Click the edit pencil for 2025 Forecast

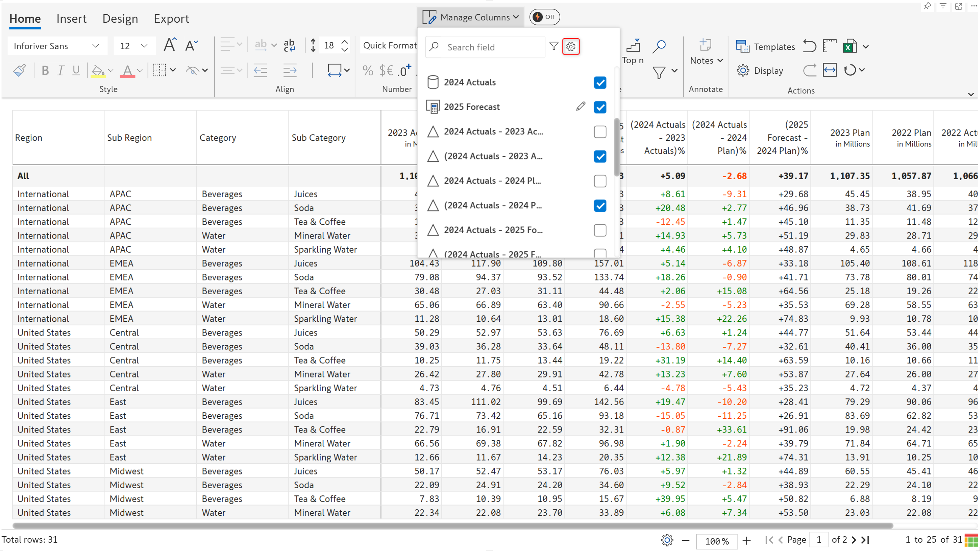(x=581, y=106)
